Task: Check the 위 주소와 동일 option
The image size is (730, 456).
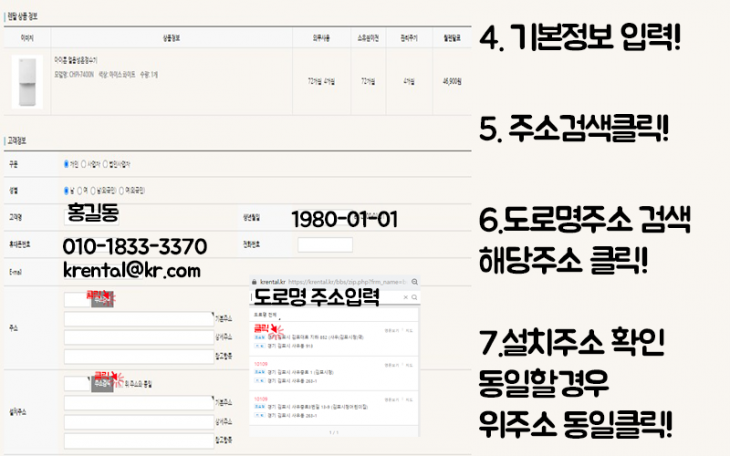Action: (x=123, y=384)
